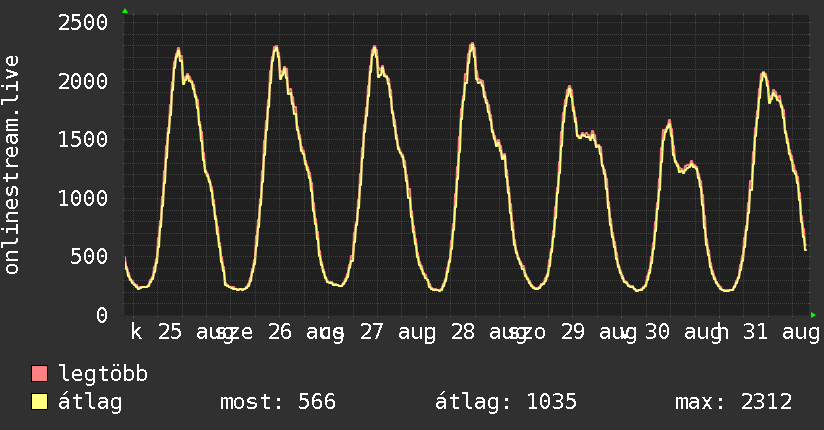Click the yellow átlag legend swatch
Image resolution: width=824 pixels, height=430 pixels.
click(39, 402)
